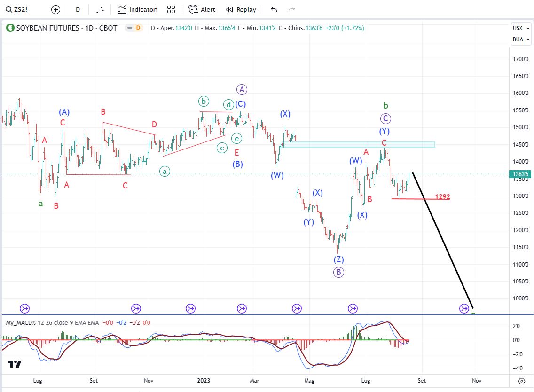Select red D triangle label
The image size is (534, 392).
pyautogui.click(x=154, y=124)
